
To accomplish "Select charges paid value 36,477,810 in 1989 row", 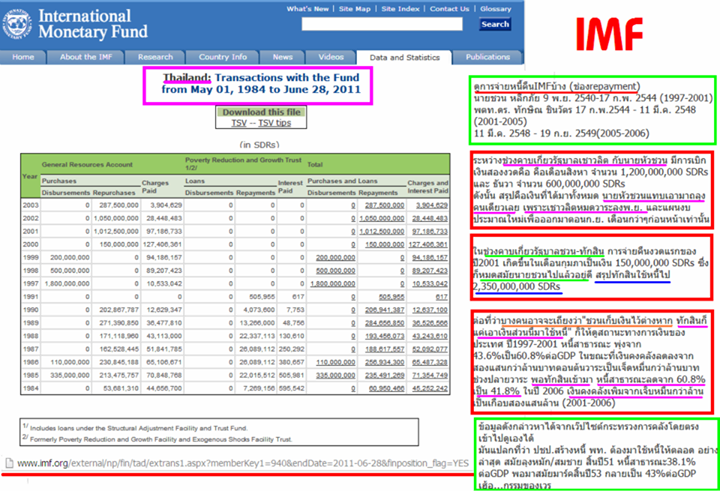I will (164, 323).
